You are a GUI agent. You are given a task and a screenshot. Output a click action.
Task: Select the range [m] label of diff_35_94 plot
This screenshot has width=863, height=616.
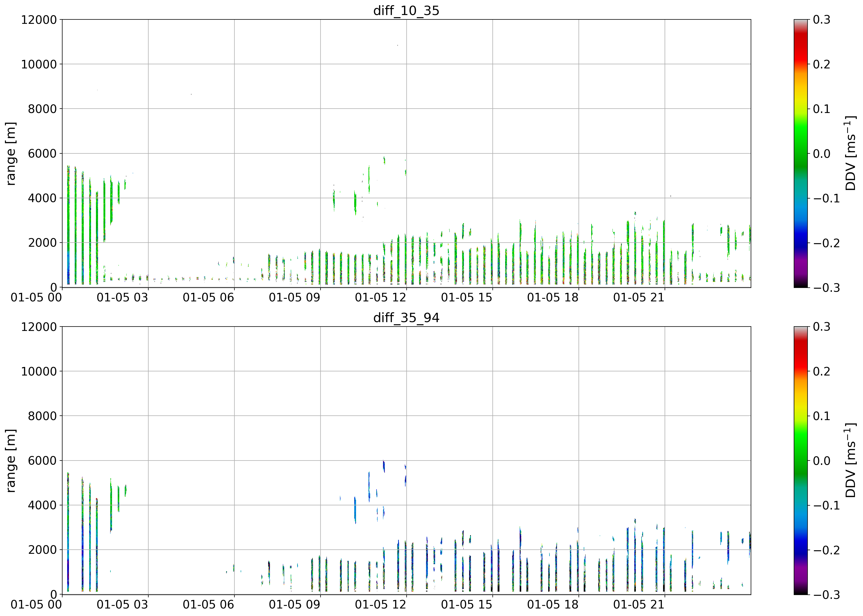pos(11,461)
